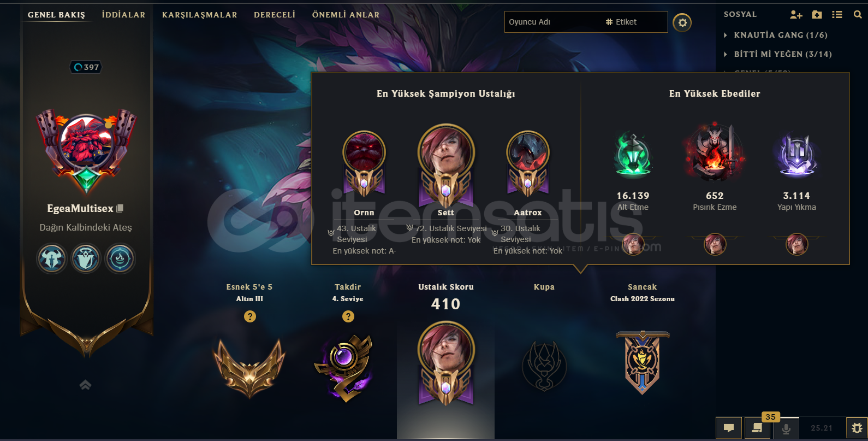This screenshot has height=441, width=868.
Task: Toggle the microphone mute button
Action: [x=786, y=428]
